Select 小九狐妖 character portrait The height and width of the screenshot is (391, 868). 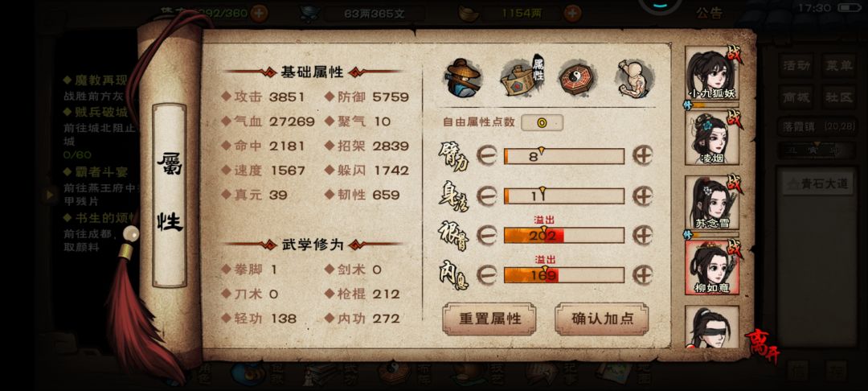point(712,74)
